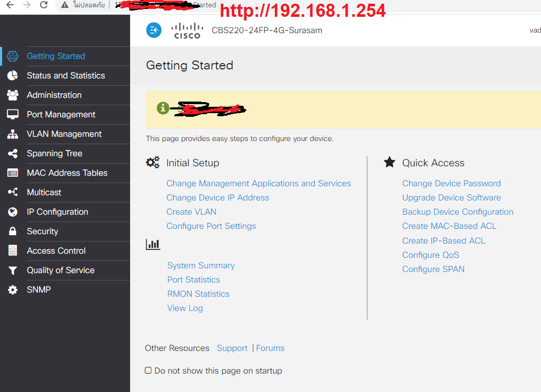Image resolution: width=541 pixels, height=392 pixels.
Task: Click the Quick Access star icon
Action: point(389,163)
